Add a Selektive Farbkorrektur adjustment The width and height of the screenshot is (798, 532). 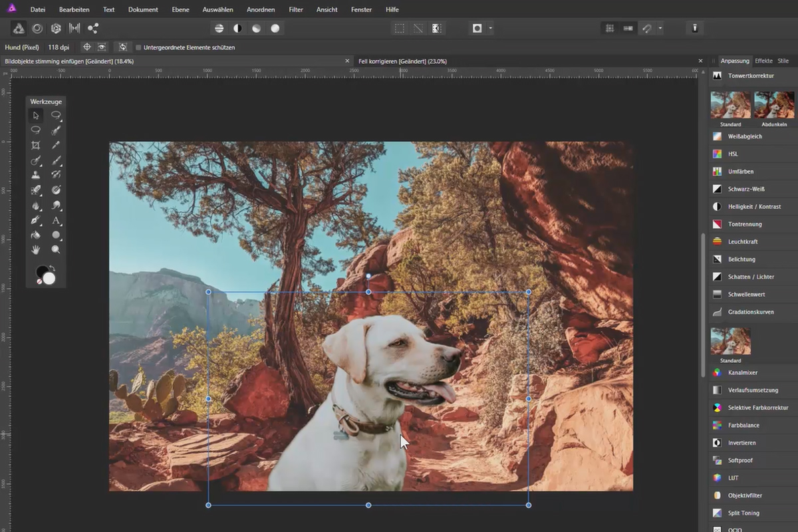[x=752, y=408]
